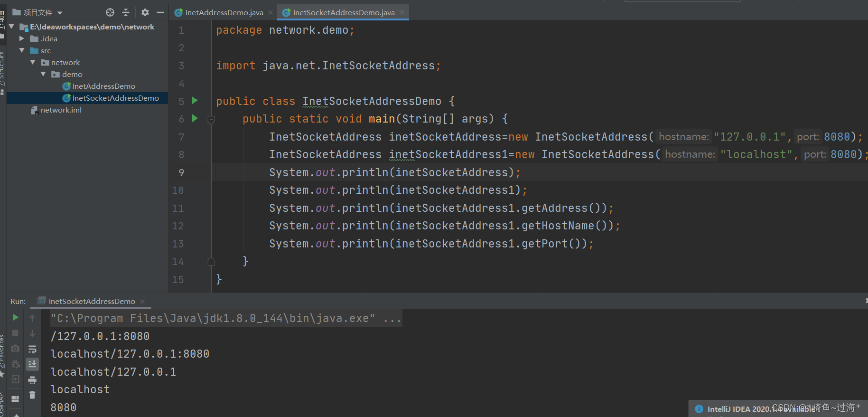Image resolution: width=868 pixels, height=417 pixels.
Task: Click getAddress() call on line 11
Action: click(561, 208)
